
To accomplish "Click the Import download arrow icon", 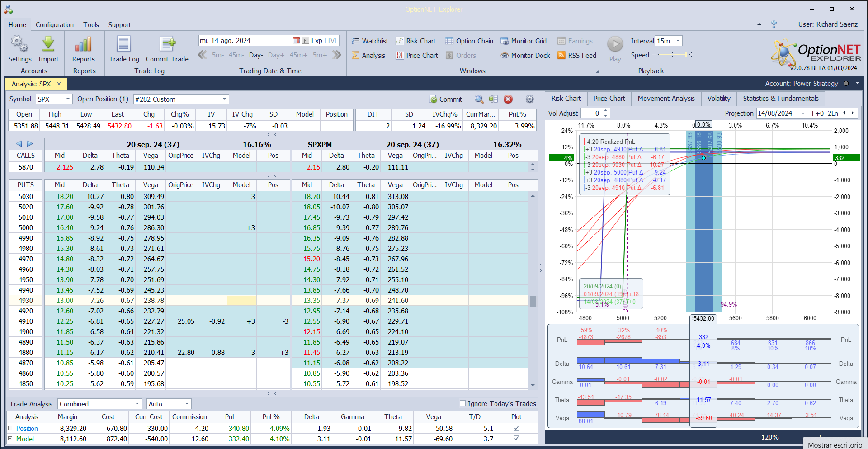I will point(48,44).
